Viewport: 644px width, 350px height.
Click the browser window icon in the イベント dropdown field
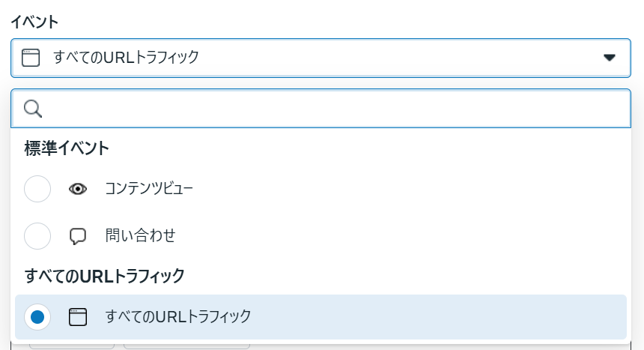point(31,58)
